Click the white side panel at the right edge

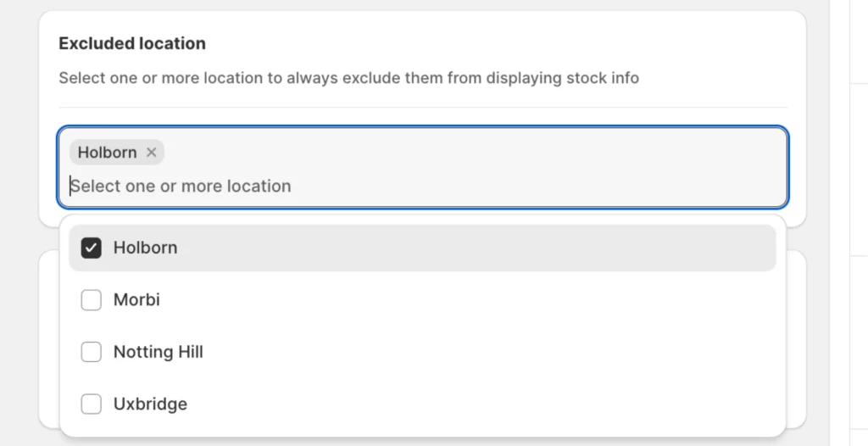858,212
